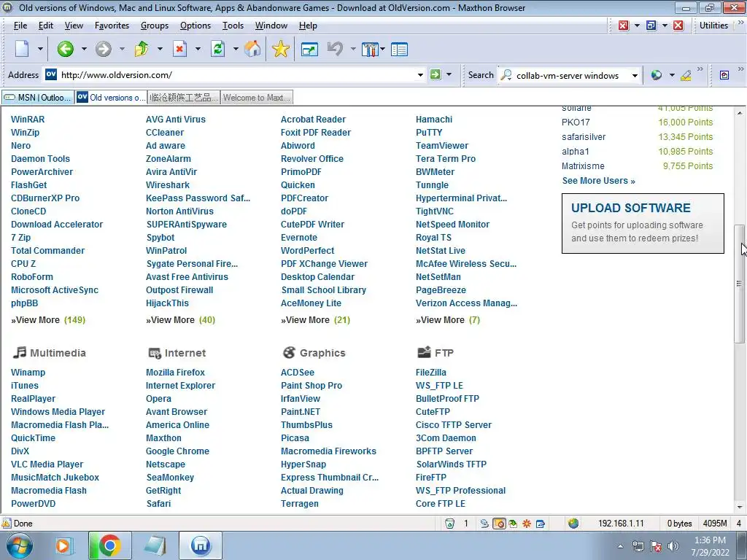The image size is (747, 560).
Task: Open the WinRAR link
Action: click(x=28, y=120)
